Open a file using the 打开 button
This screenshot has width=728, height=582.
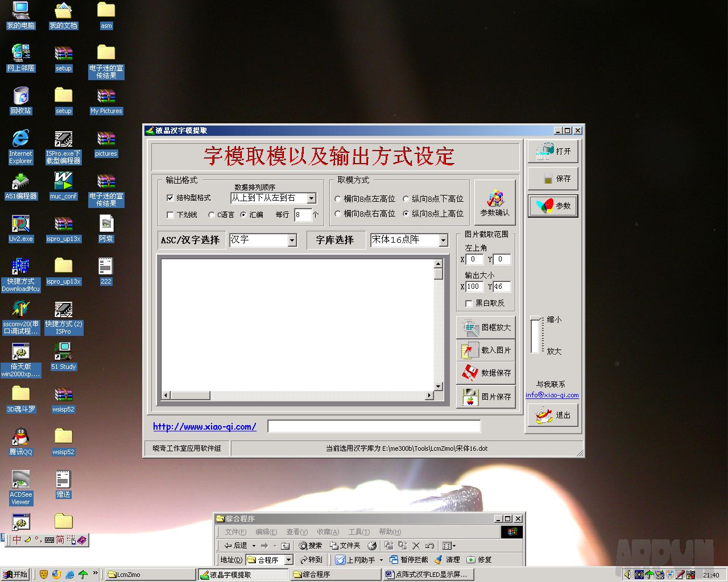[x=552, y=151]
